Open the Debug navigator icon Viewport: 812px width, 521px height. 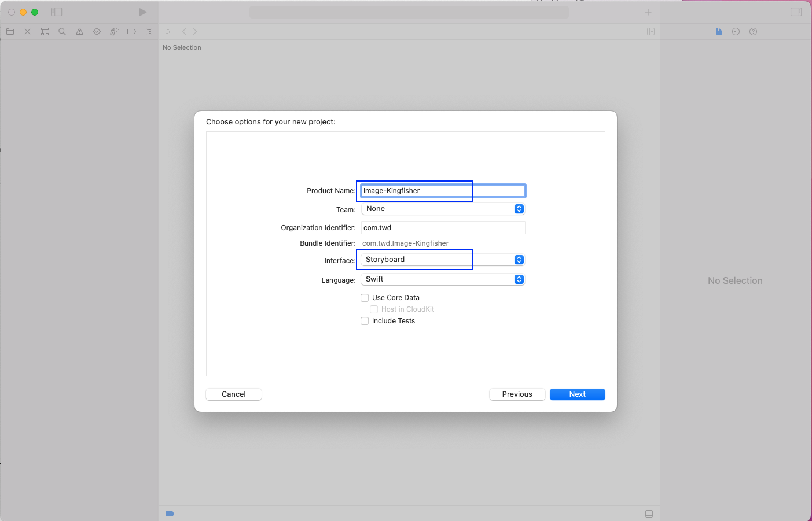click(115, 32)
